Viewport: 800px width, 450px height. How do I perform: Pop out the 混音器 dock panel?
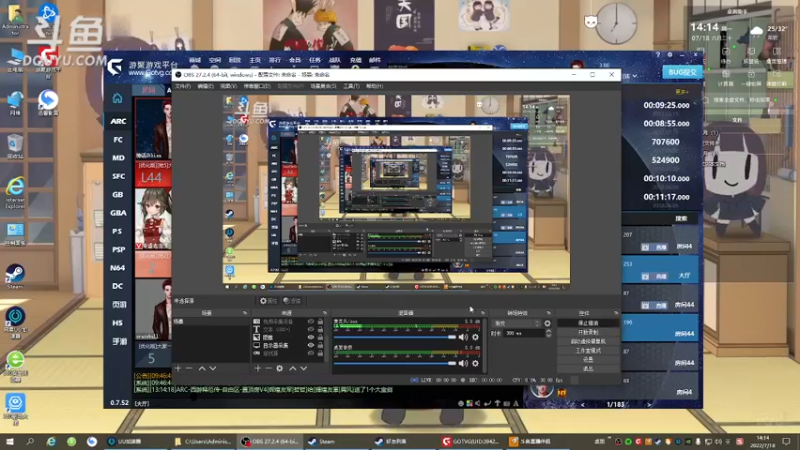[482, 313]
